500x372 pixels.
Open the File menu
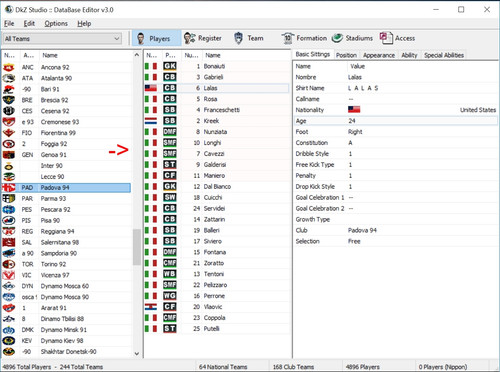click(9, 24)
